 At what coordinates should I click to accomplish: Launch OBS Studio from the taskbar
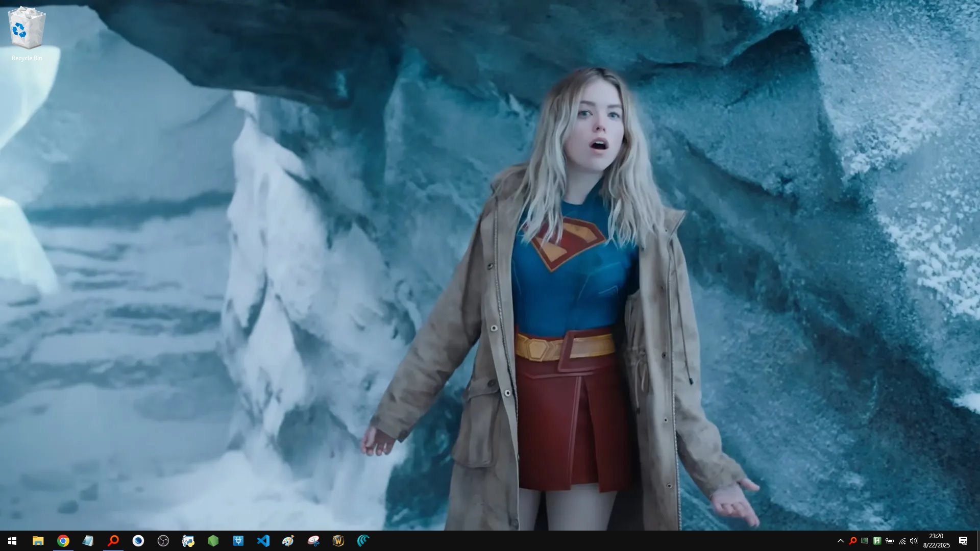pos(163,541)
